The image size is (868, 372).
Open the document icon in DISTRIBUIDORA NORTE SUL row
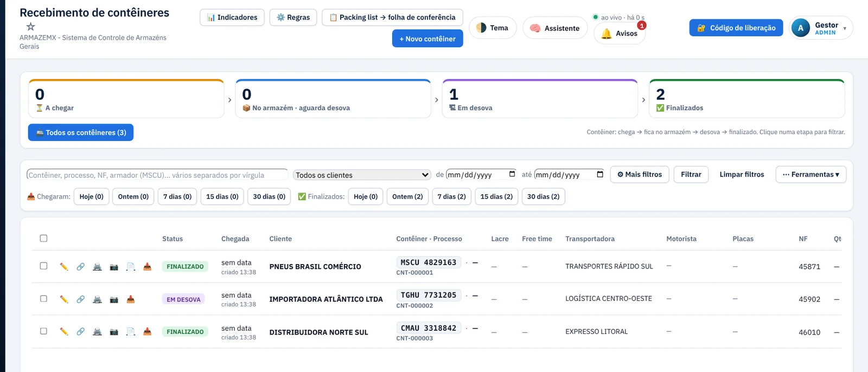(x=131, y=332)
